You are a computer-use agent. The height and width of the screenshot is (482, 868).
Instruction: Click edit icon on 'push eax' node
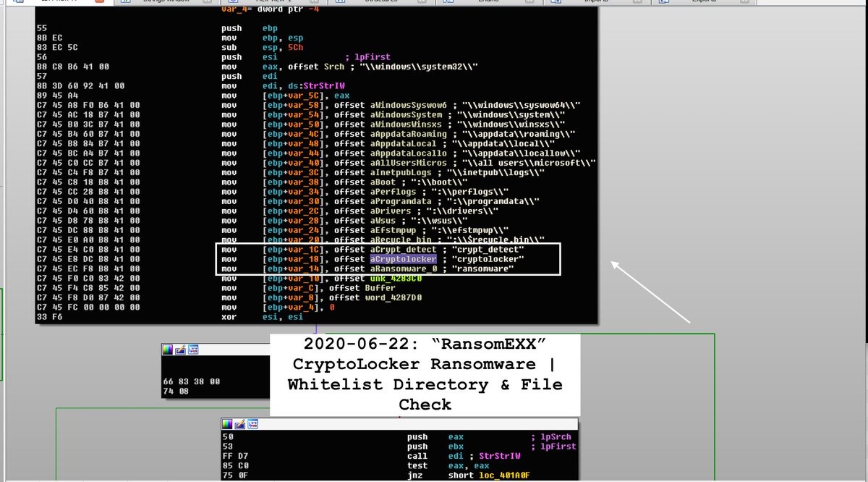pyautogui.click(x=239, y=424)
